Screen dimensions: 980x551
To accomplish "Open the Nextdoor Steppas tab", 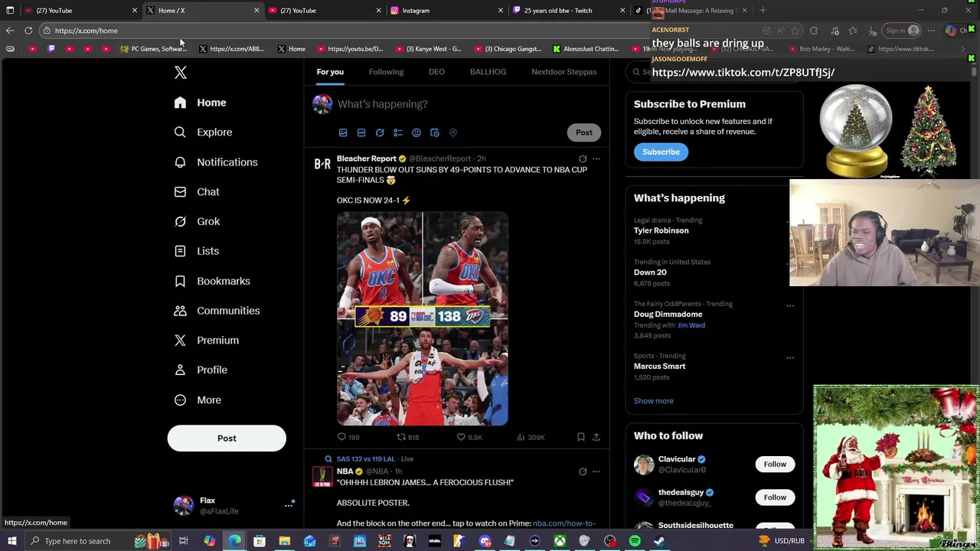I will point(563,72).
